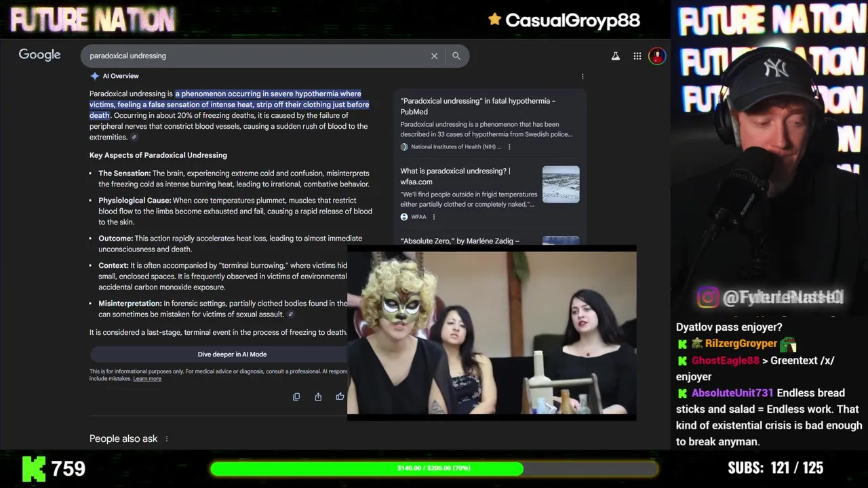This screenshot has height=488, width=868.
Task: Click the 'Dive deeper in AI Mode' button
Action: pos(232,354)
